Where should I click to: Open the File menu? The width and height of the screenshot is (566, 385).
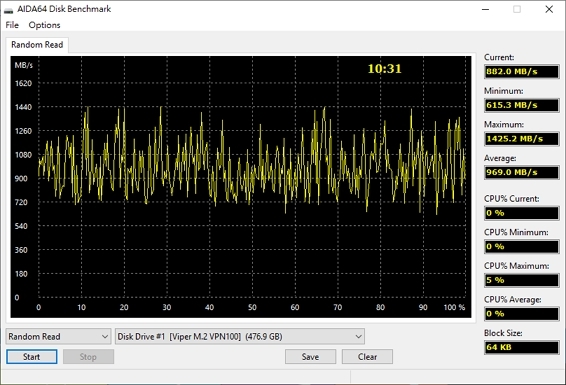(x=12, y=25)
